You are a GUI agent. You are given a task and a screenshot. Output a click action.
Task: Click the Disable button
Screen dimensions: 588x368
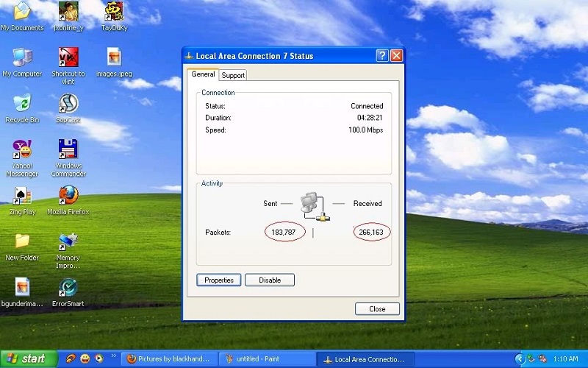270,280
